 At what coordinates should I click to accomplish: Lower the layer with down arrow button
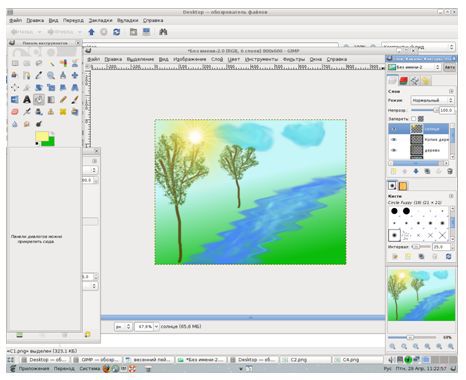click(x=416, y=171)
